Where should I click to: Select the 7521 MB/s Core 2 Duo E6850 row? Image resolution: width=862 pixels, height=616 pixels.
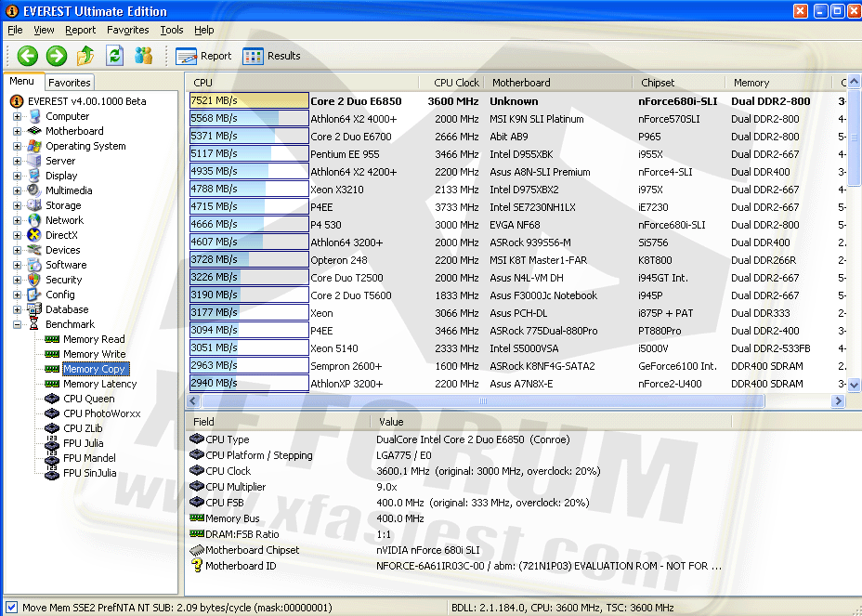[x=516, y=101]
